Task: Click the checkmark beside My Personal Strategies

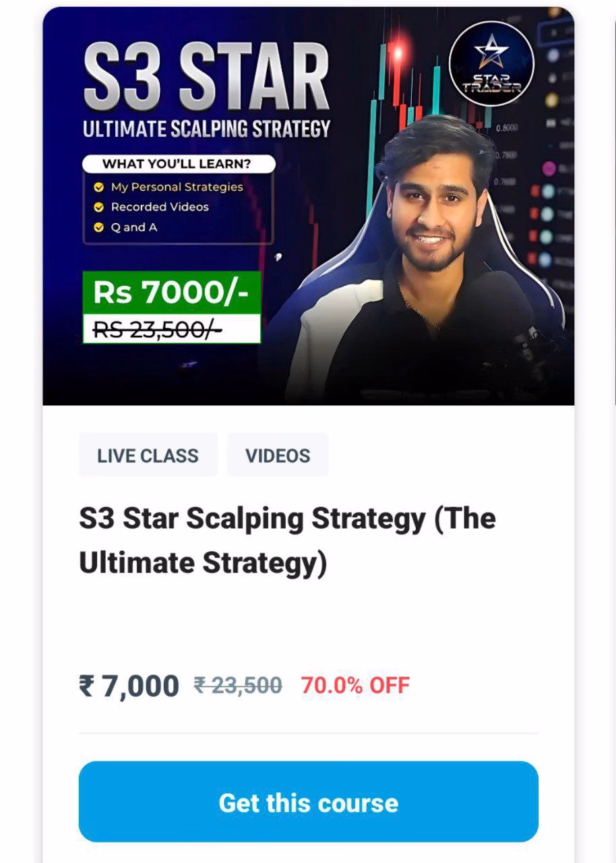Action: click(x=99, y=187)
